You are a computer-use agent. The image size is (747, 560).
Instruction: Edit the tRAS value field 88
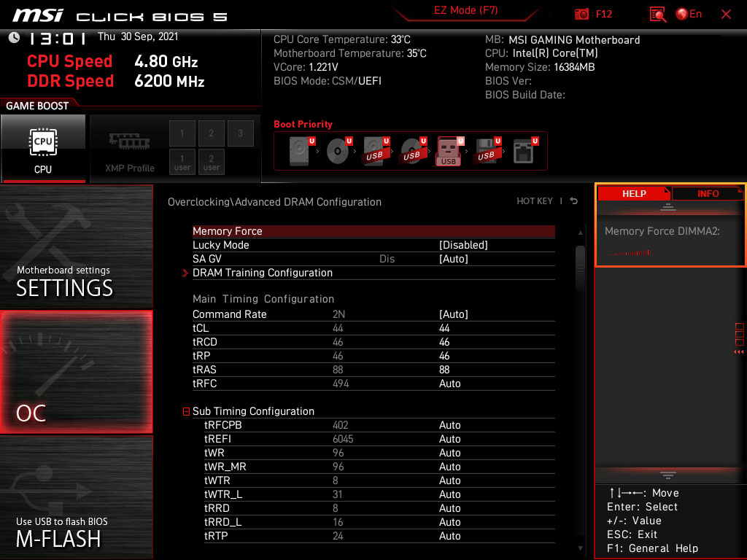(x=444, y=370)
